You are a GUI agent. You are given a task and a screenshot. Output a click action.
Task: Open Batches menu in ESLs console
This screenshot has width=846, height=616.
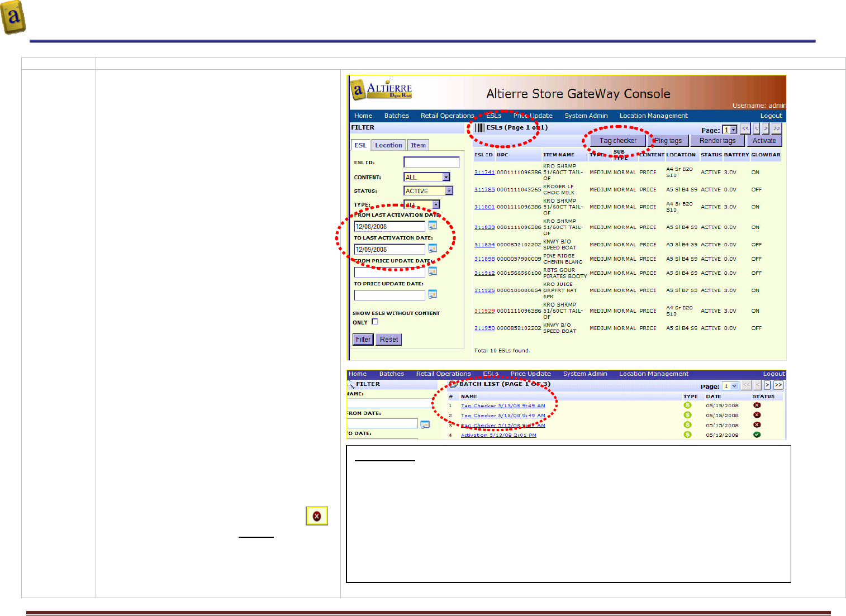[397, 116]
